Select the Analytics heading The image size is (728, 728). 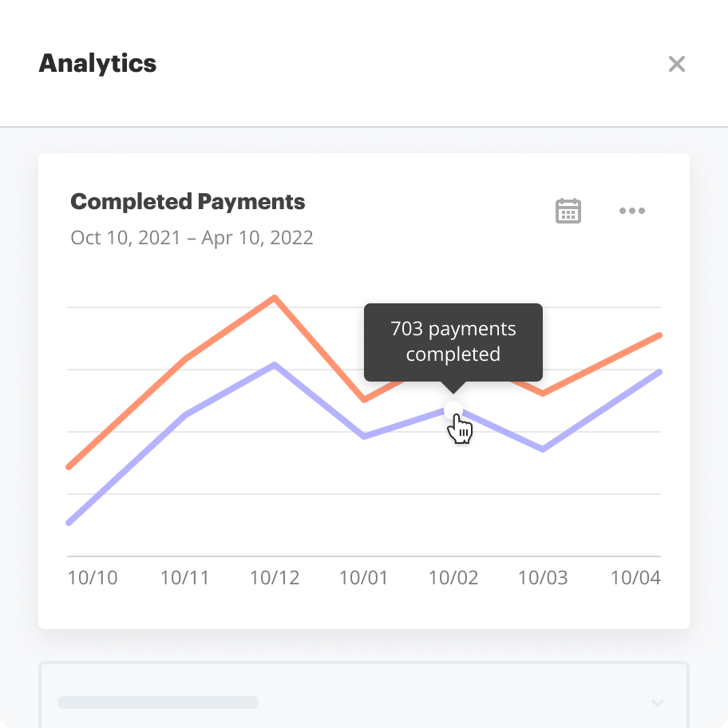pyautogui.click(x=97, y=63)
